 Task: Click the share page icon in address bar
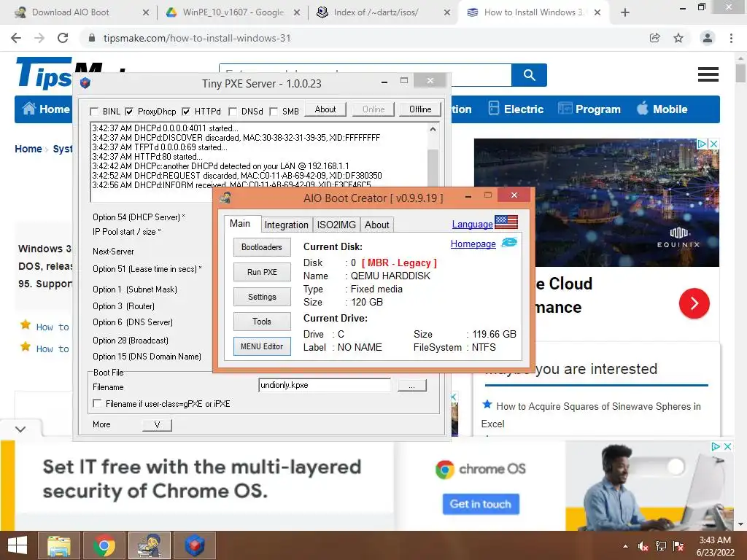click(654, 38)
